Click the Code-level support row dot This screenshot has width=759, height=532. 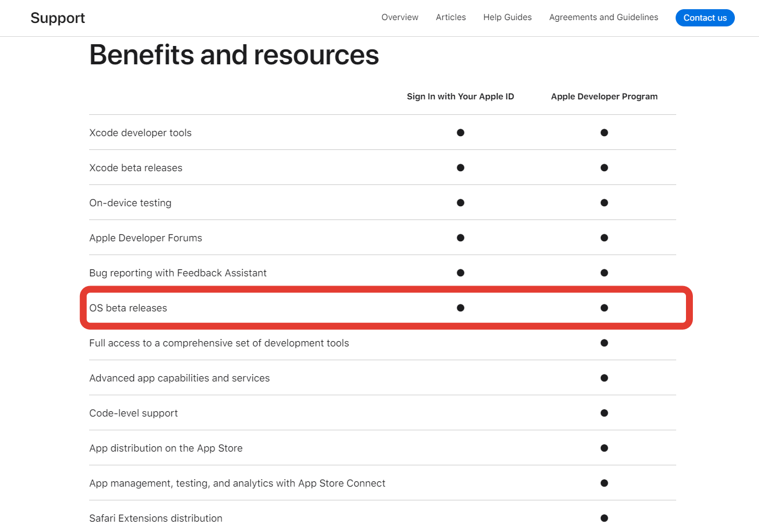pos(604,413)
